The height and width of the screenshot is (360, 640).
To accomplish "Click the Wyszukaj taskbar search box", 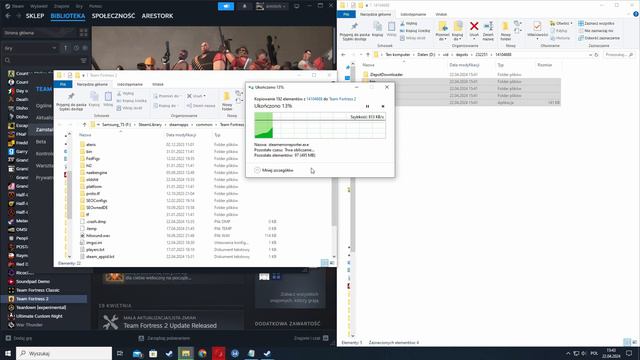I will click(64, 353).
